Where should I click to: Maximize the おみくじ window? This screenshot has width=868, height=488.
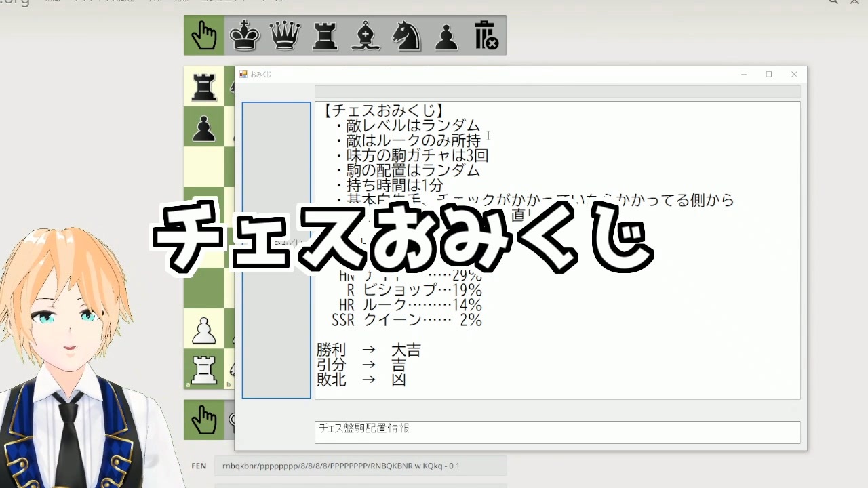click(x=769, y=74)
